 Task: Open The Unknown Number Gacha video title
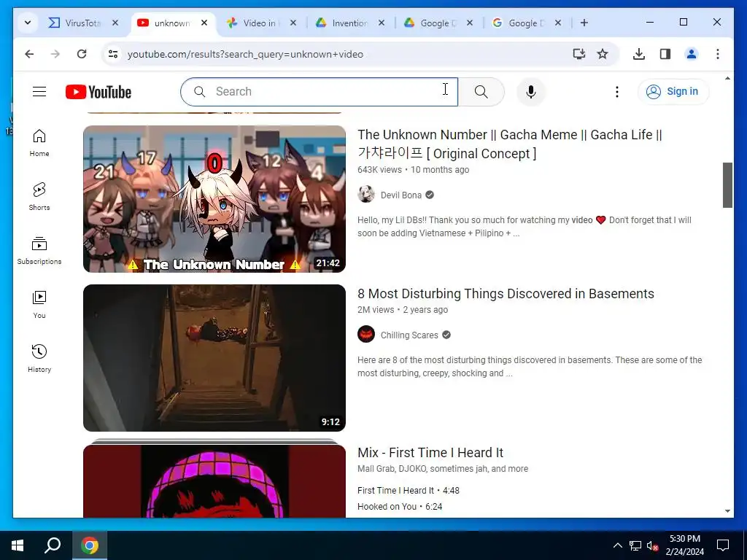pos(510,144)
